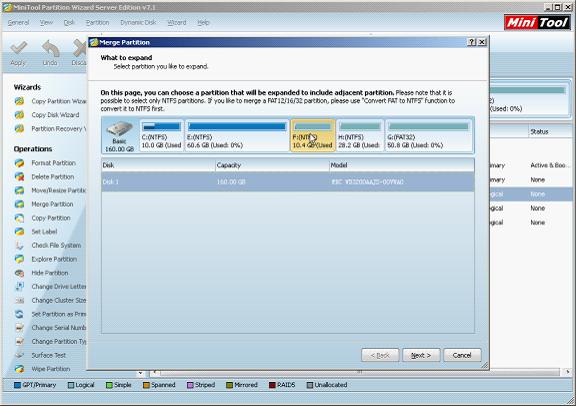The height and width of the screenshot is (406, 576).
Task: Click the GPT/Primary legend swatch
Action: point(17,385)
